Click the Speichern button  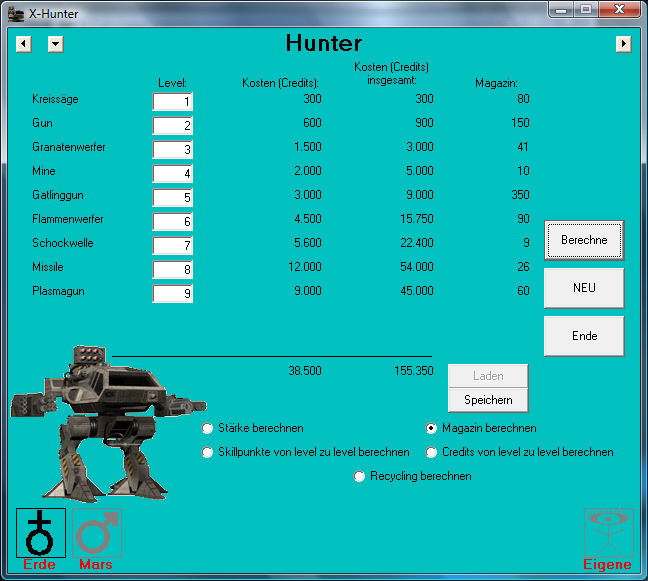[488, 400]
